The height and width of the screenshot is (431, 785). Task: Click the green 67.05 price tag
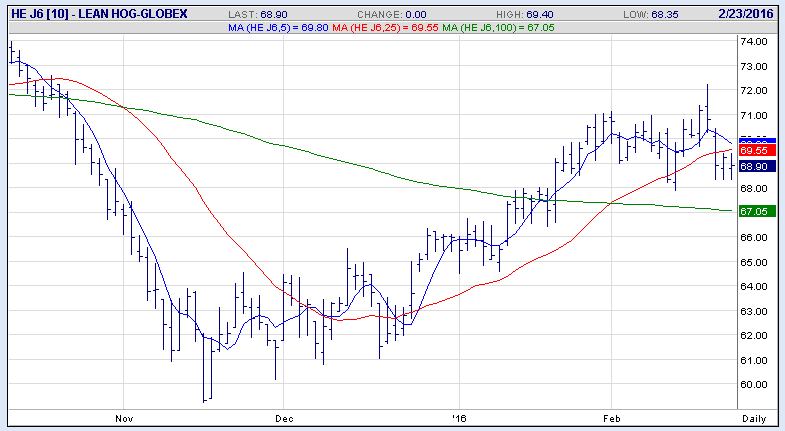tap(752, 212)
